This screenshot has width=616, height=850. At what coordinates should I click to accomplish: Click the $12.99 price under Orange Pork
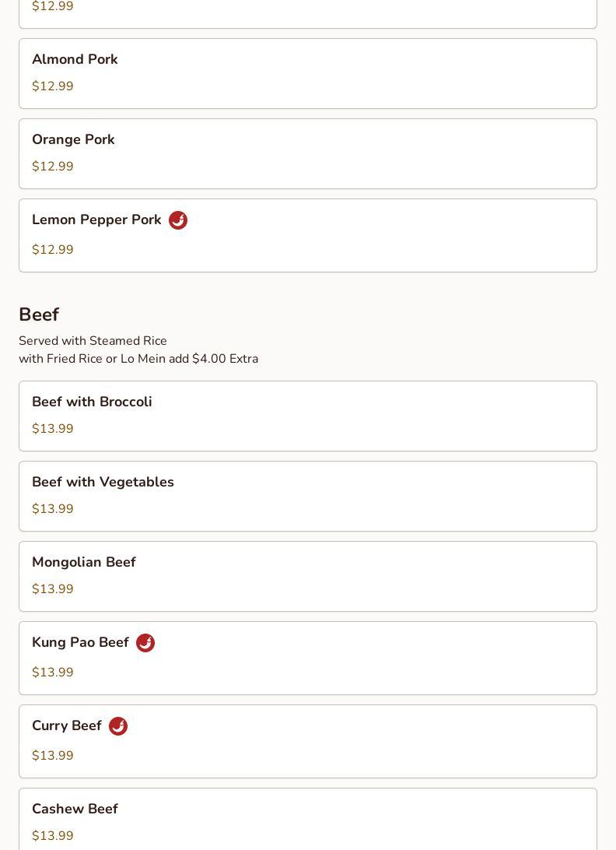coord(53,167)
